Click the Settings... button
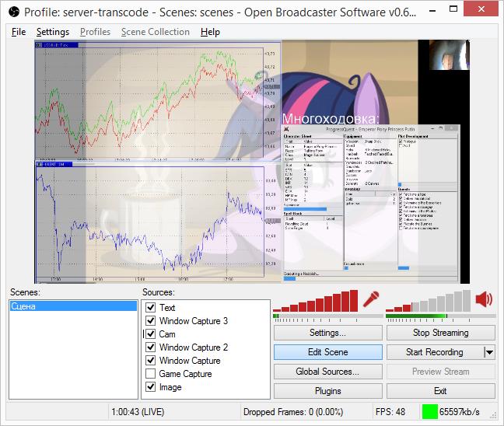Viewport: 504px width, 426px height. pos(328,333)
